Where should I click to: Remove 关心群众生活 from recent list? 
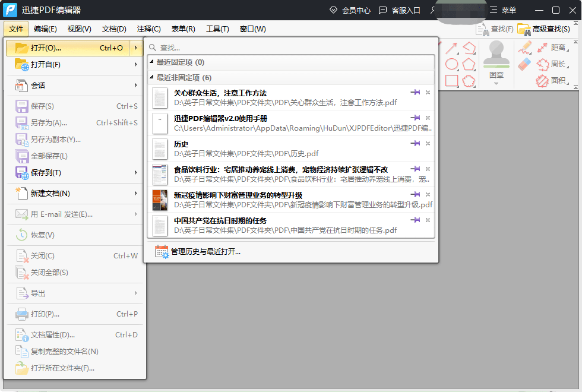click(428, 93)
